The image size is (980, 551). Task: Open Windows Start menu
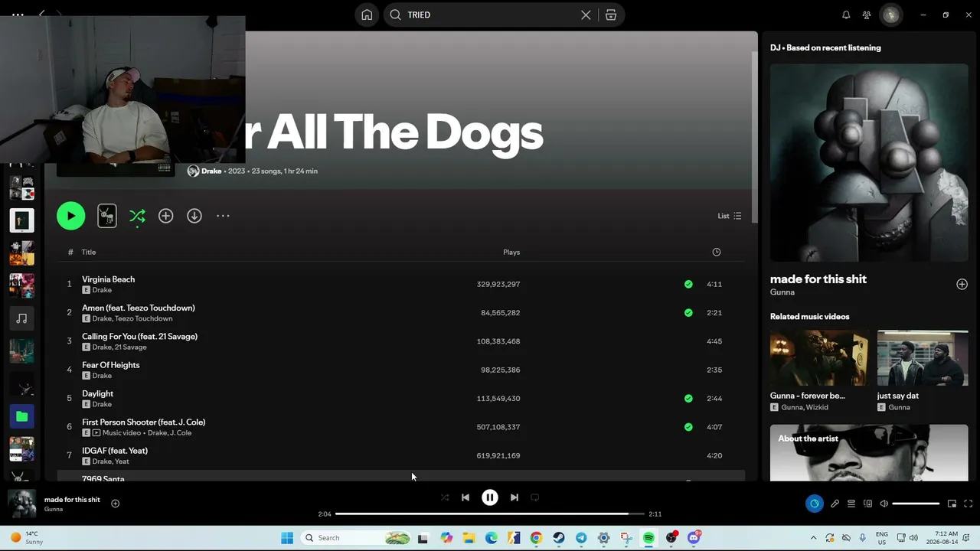coord(287,538)
